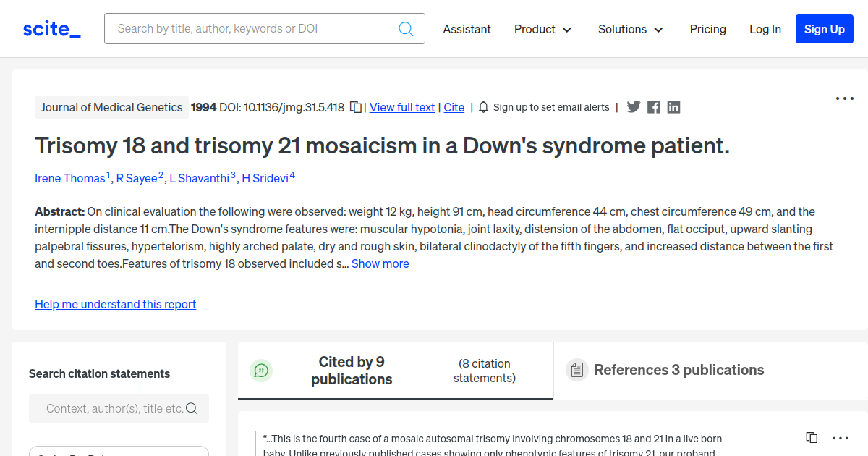The height and width of the screenshot is (456, 868).
Task: Expand the Product dropdown menu
Action: pyautogui.click(x=542, y=29)
